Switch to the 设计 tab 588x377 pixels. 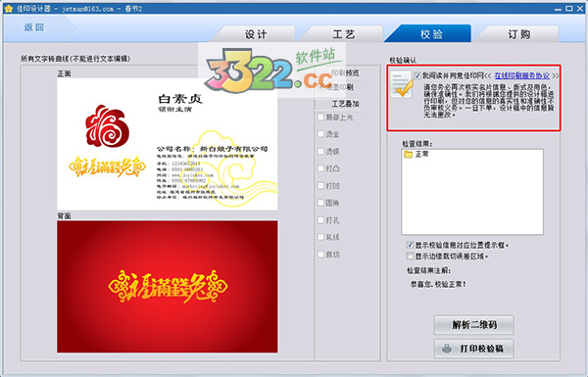point(256,34)
